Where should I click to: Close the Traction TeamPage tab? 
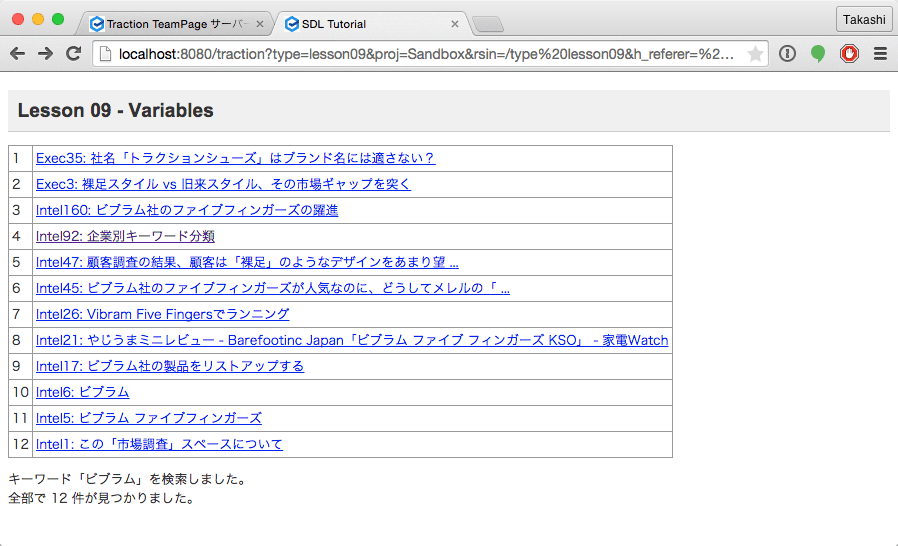[x=260, y=24]
